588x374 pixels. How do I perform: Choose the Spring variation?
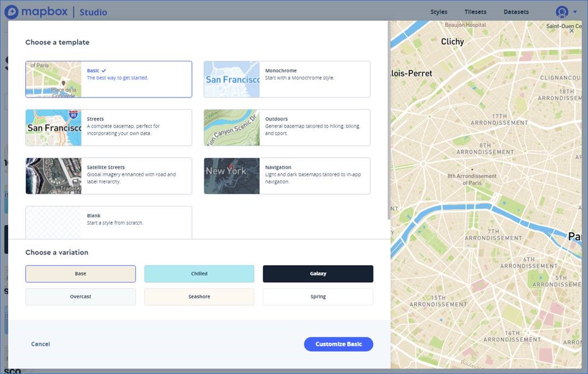(x=318, y=297)
